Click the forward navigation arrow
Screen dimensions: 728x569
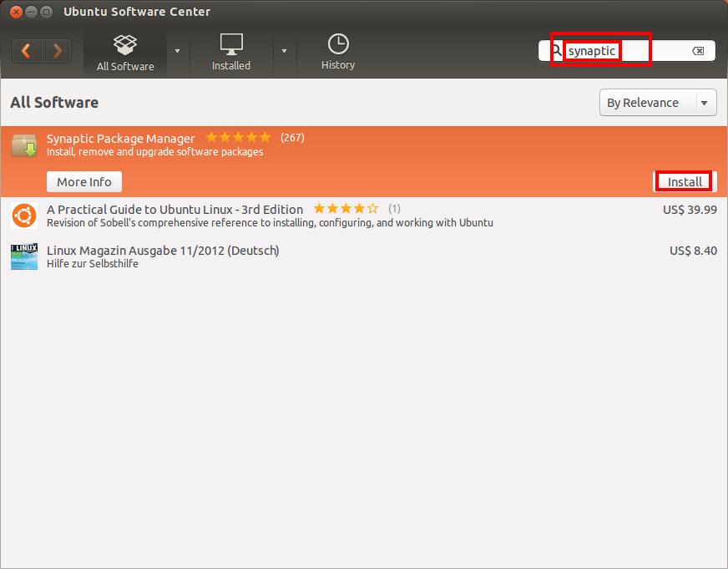coord(57,51)
